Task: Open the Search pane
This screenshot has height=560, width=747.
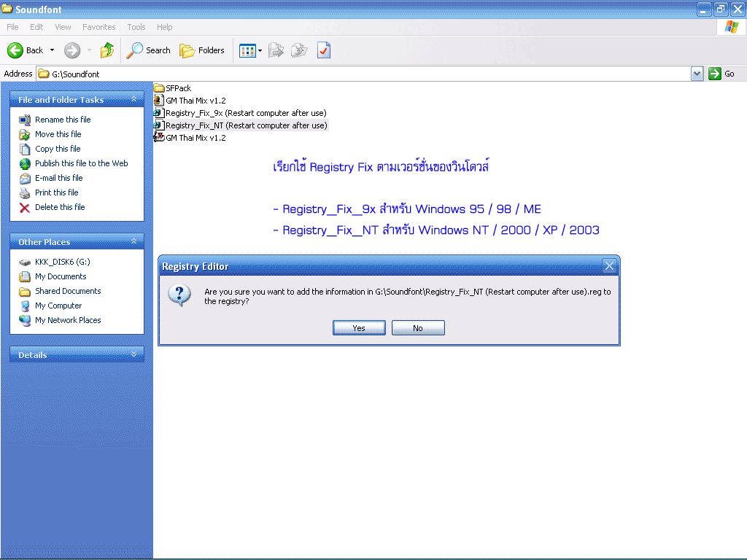Action: 148,50
